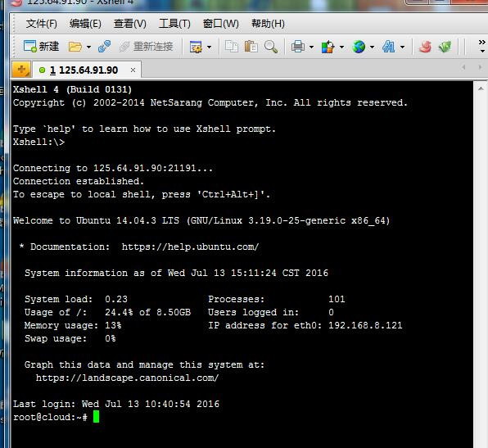Expand the dropdown arrow beside folder icon
The height and width of the screenshot is (448, 488).
[88, 48]
